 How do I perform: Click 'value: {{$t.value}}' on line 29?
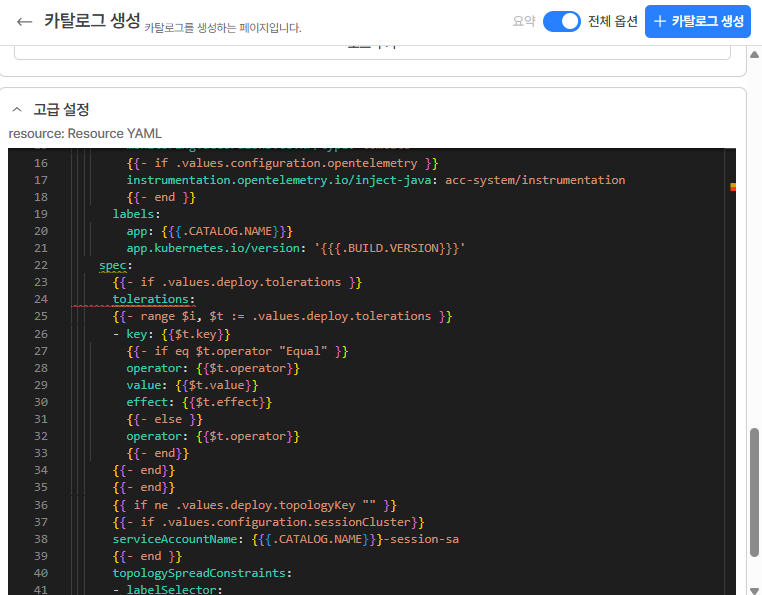(192, 385)
